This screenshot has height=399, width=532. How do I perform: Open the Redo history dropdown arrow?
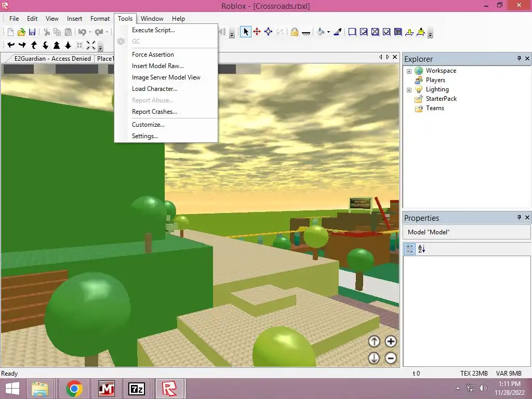pos(107,32)
